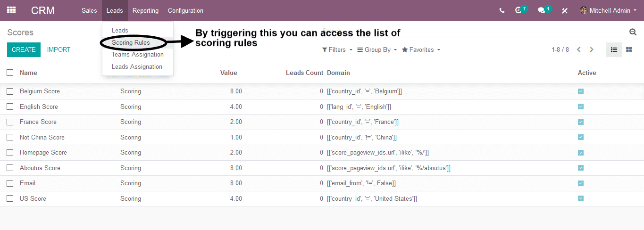This screenshot has width=644, height=230.
Task: Open the apps grid menu icon
Action: [x=11, y=10]
